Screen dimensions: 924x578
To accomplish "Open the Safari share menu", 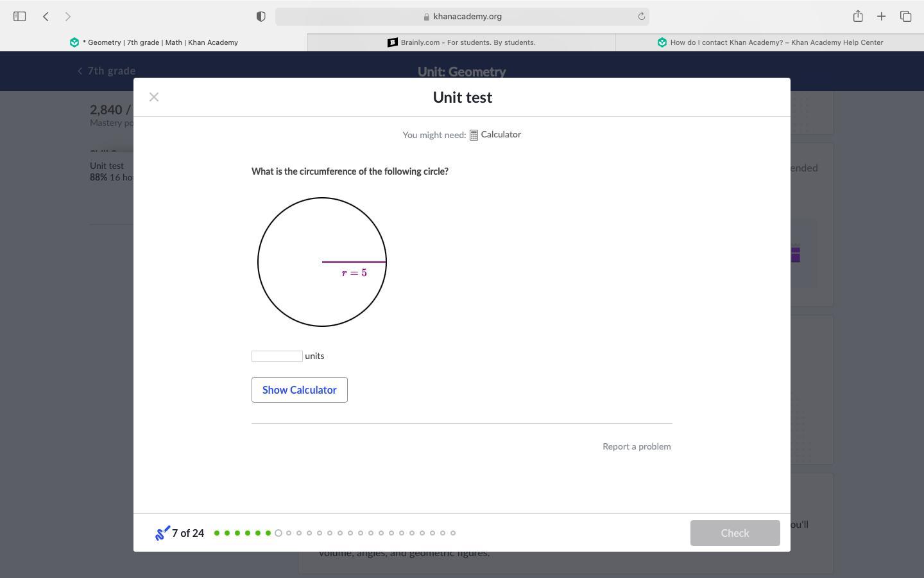I will click(x=858, y=16).
